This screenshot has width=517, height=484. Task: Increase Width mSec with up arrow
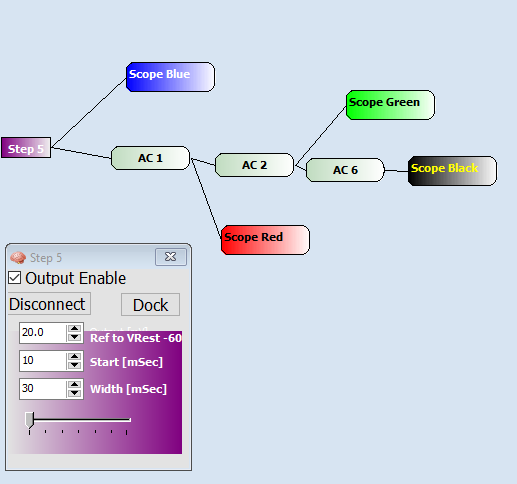(74, 384)
